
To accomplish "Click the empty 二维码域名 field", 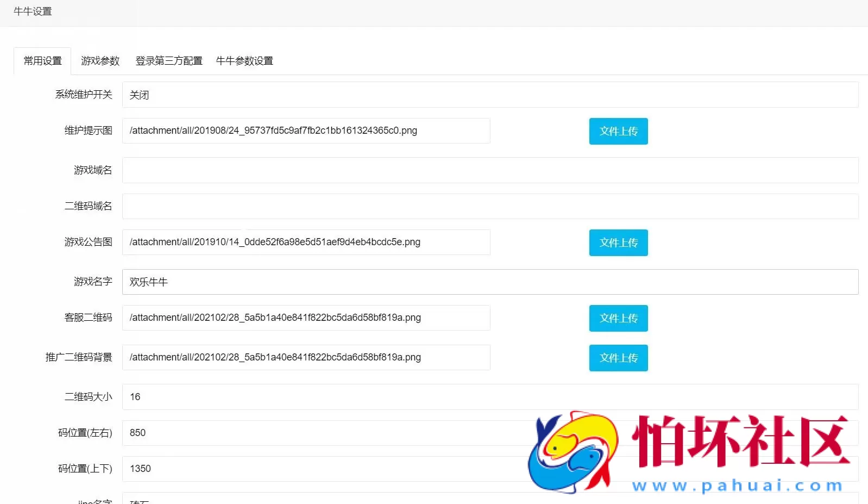I will [490, 206].
